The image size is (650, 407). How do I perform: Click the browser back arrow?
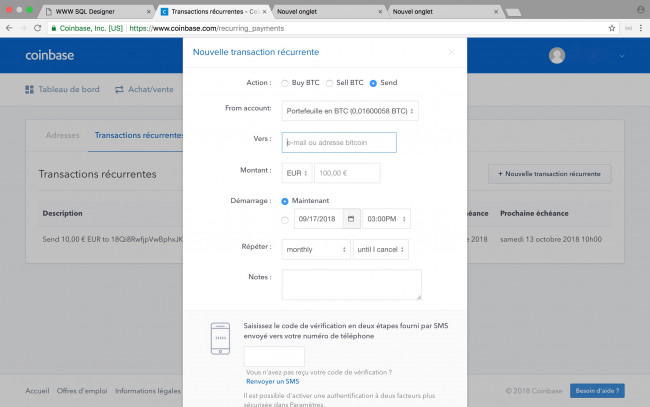coord(9,28)
